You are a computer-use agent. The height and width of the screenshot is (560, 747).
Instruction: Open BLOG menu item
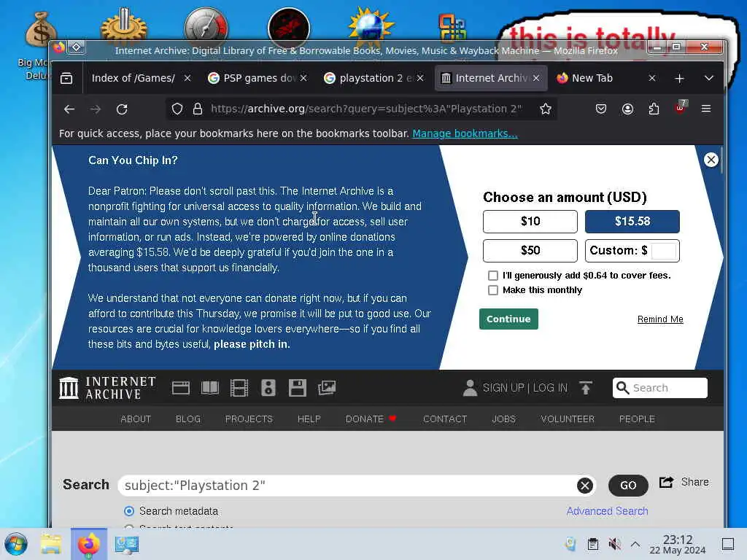point(188,419)
